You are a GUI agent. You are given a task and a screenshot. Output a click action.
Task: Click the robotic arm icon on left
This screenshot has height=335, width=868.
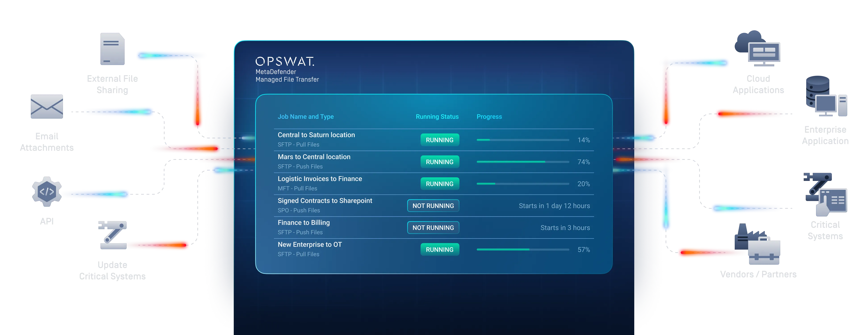pyautogui.click(x=112, y=235)
